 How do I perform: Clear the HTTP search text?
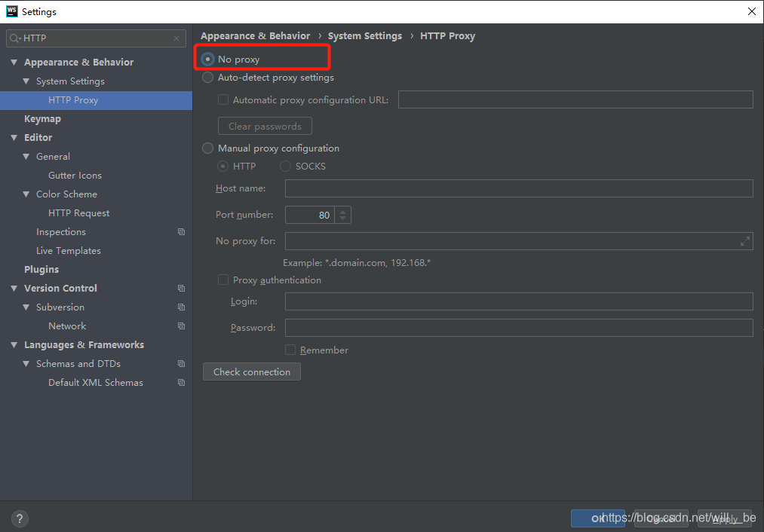[x=176, y=38]
